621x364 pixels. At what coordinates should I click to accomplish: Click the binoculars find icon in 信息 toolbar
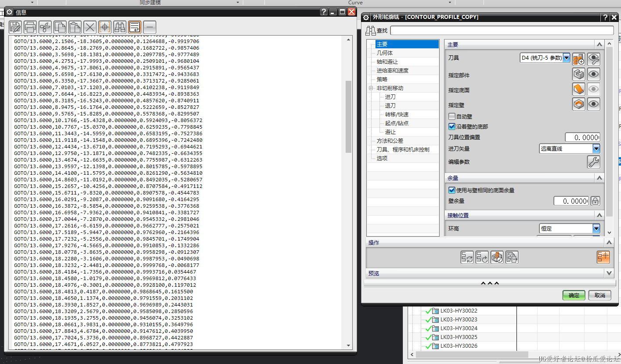120,27
